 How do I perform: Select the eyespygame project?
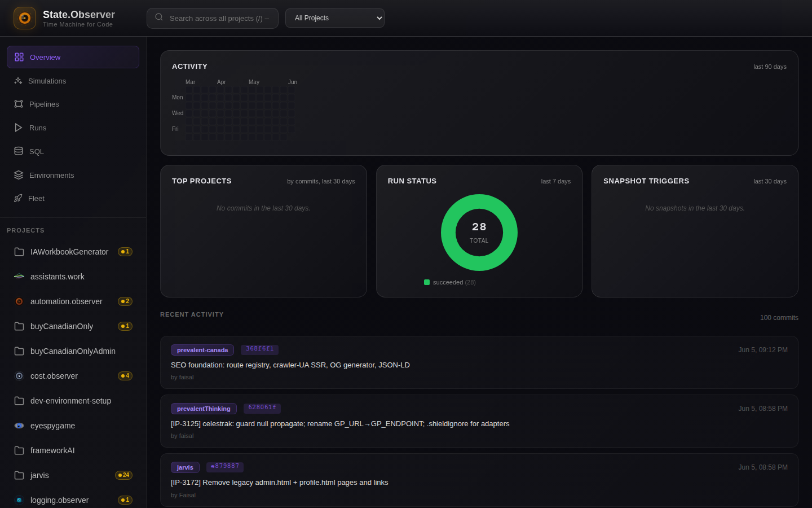[73, 426]
